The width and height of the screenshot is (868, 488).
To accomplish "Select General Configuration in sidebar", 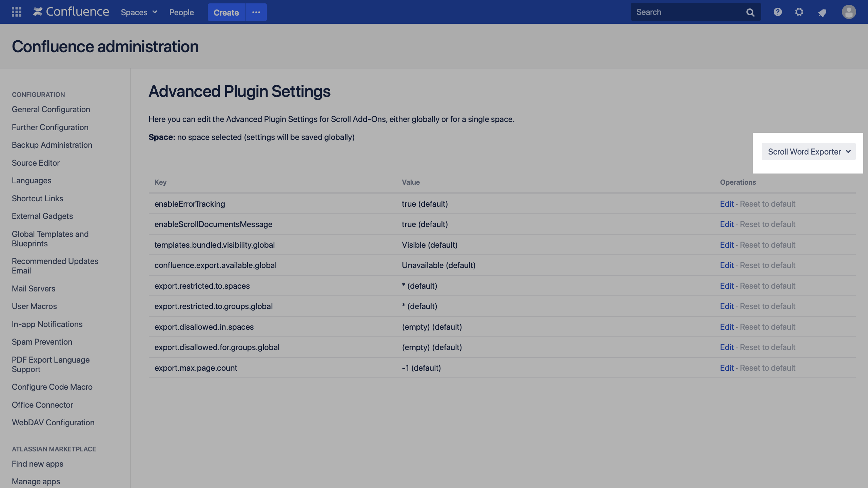I will click(51, 109).
